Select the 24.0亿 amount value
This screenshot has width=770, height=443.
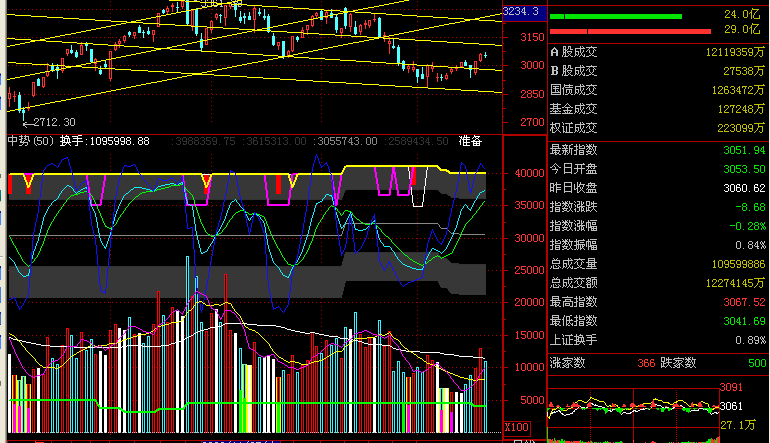(742, 14)
